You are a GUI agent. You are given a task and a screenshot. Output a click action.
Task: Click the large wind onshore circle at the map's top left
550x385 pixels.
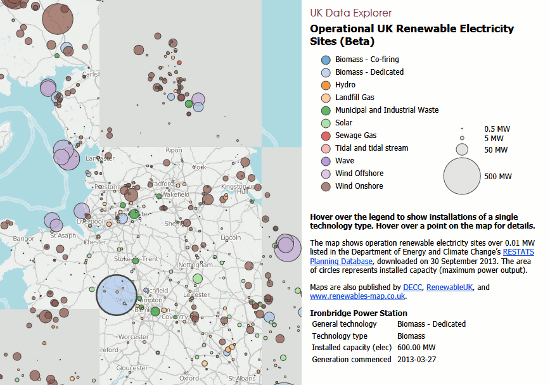click(58, 19)
